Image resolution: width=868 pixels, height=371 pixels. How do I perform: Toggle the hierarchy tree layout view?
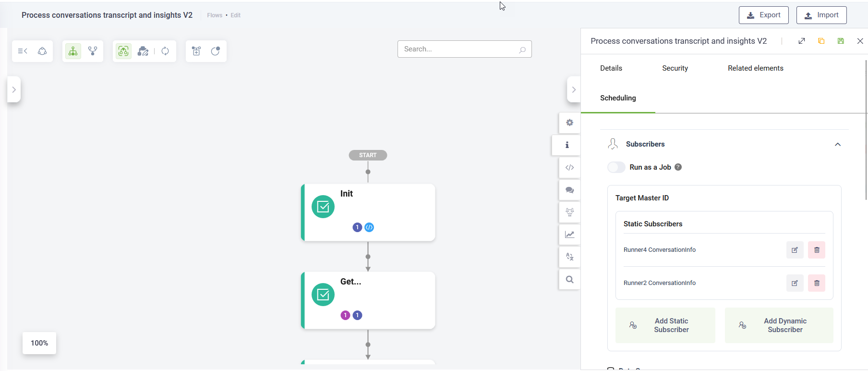pyautogui.click(x=73, y=51)
